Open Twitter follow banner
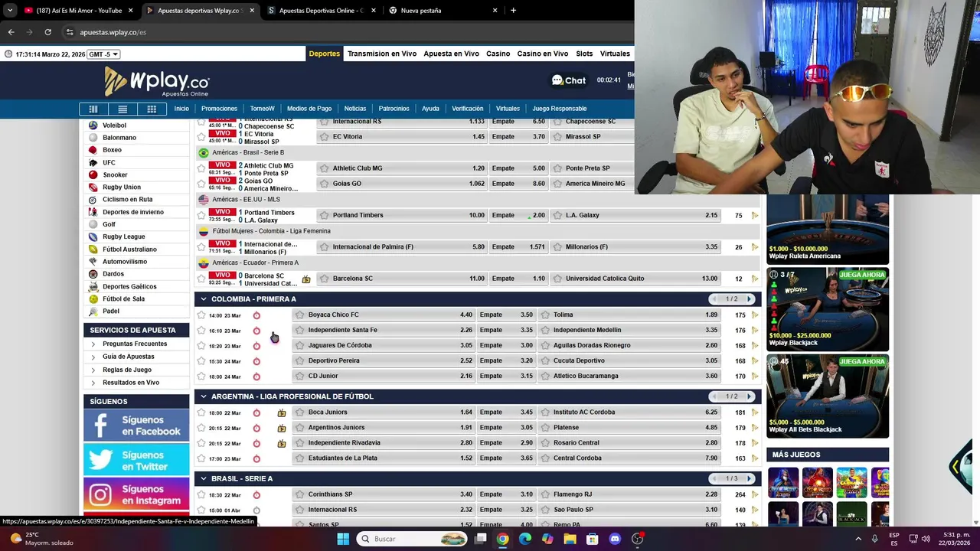This screenshot has height=551, width=980. coord(136,460)
